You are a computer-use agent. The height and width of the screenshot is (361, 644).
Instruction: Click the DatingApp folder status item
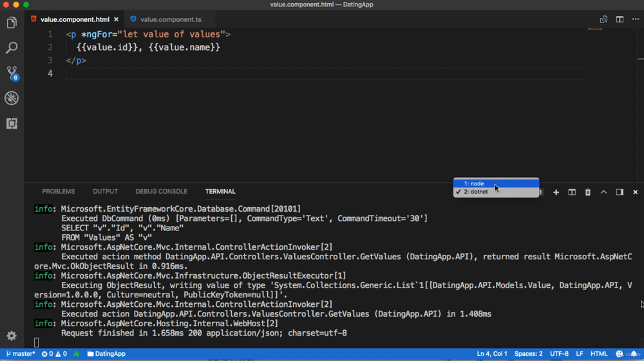coord(106,354)
